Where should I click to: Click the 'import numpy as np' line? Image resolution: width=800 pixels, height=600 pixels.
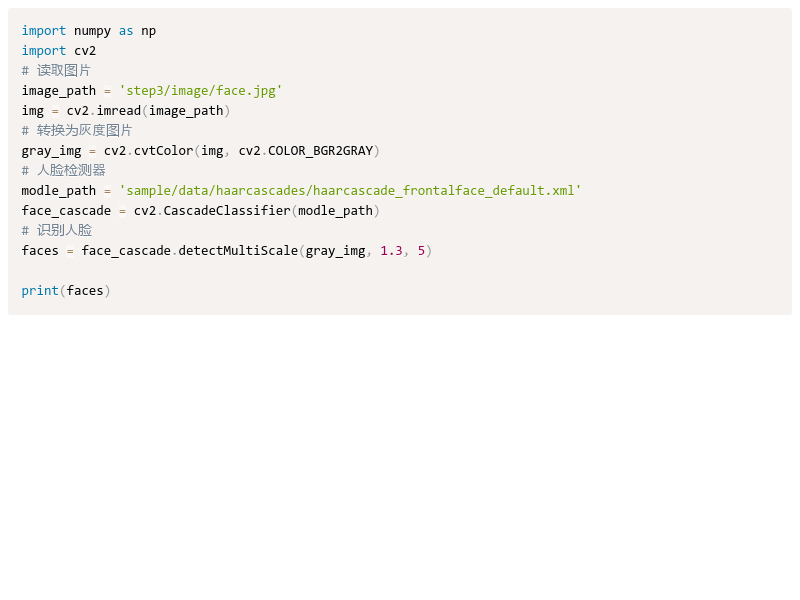point(89,31)
